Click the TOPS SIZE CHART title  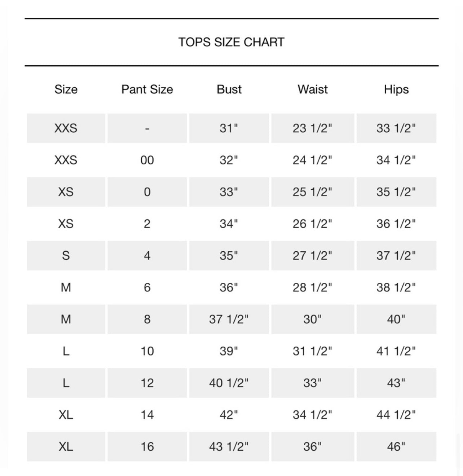[231, 42]
